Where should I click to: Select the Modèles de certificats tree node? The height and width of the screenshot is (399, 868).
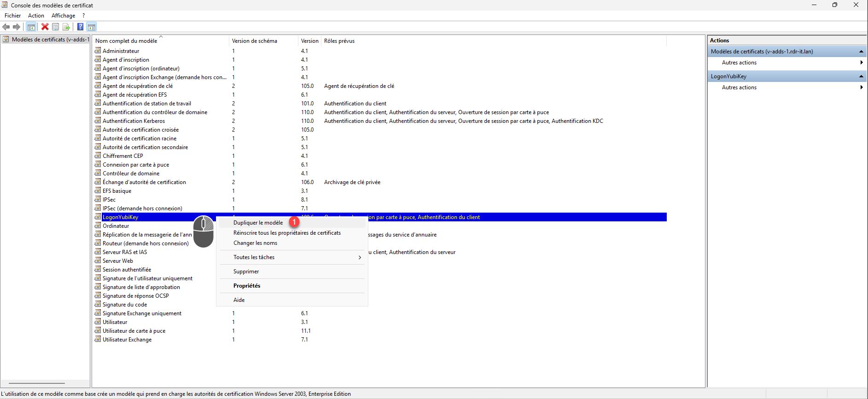[x=48, y=40]
